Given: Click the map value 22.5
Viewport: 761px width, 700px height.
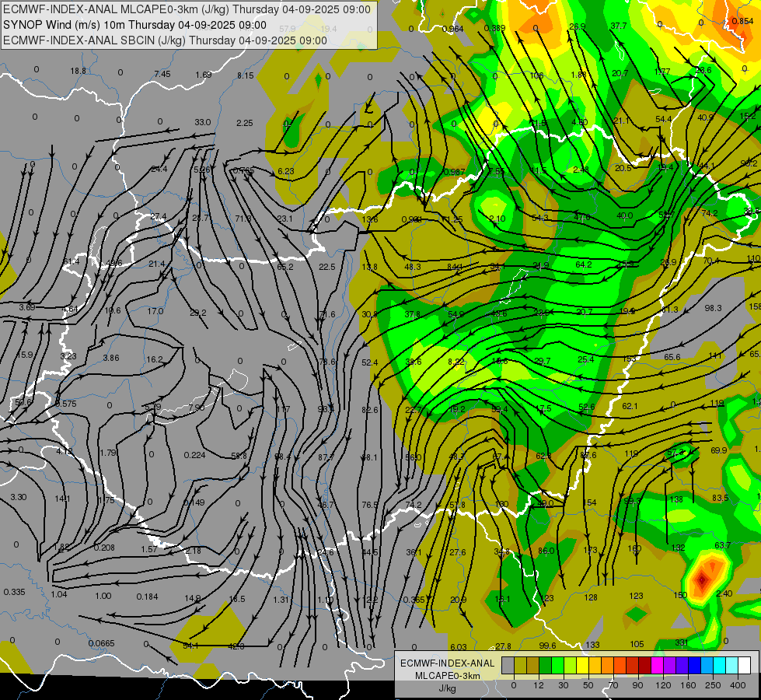Looking at the screenshot, I should click(x=327, y=268).
